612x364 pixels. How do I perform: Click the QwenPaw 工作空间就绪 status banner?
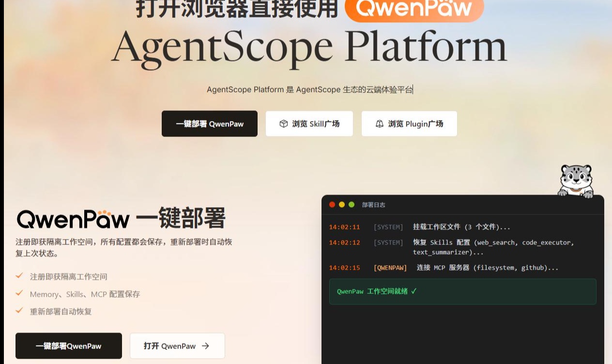(x=463, y=291)
